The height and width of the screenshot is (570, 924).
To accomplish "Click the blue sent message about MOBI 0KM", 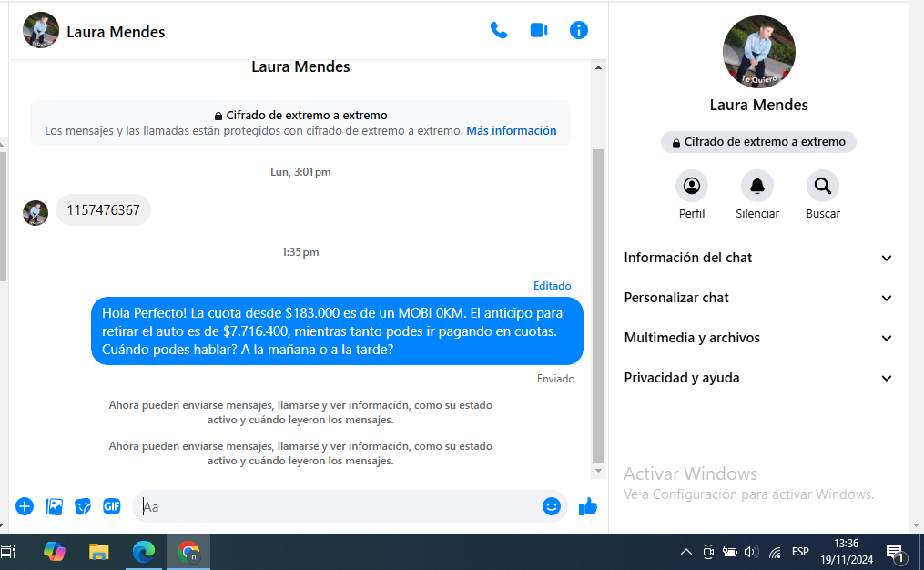I will coord(337,331).
